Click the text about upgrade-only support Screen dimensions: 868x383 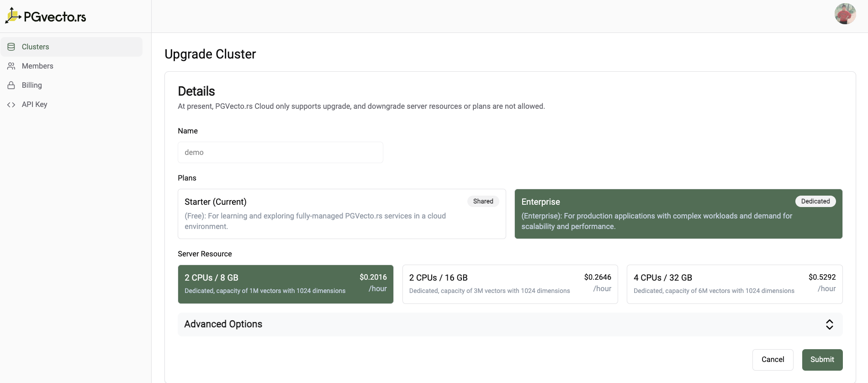point(361,106)
